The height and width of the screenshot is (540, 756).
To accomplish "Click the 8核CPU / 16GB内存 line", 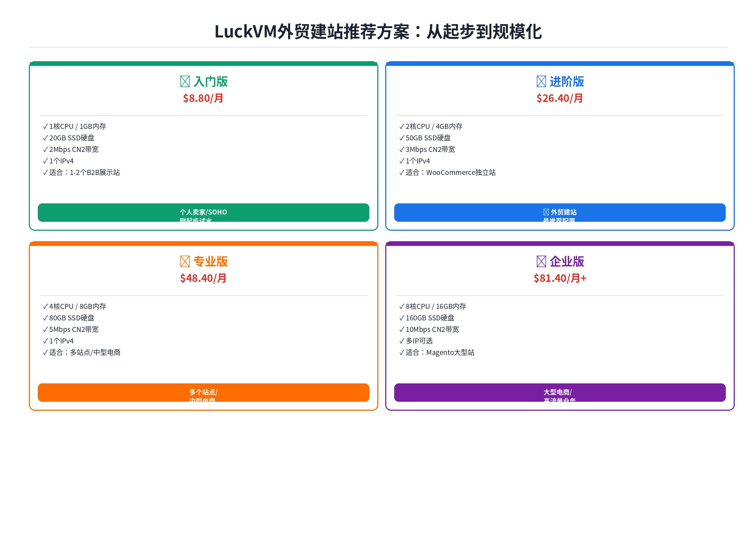I will tap(433, 306).
